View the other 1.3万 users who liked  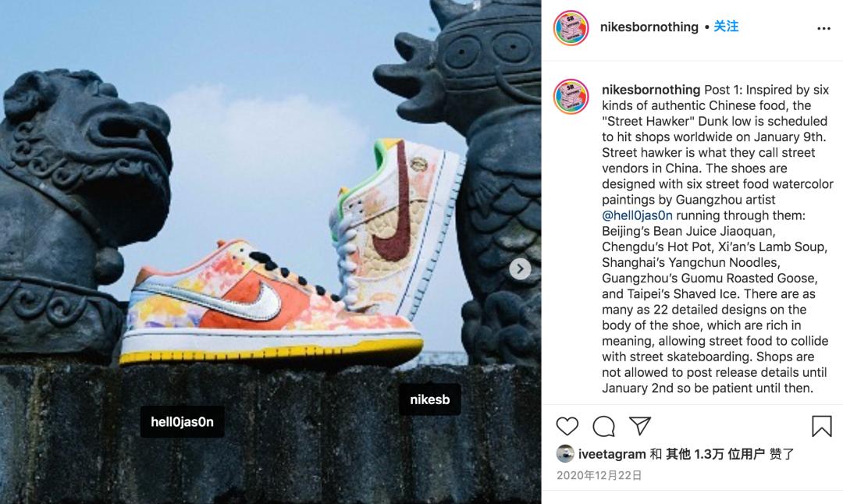pyautogui.click(x=715, y=454)
